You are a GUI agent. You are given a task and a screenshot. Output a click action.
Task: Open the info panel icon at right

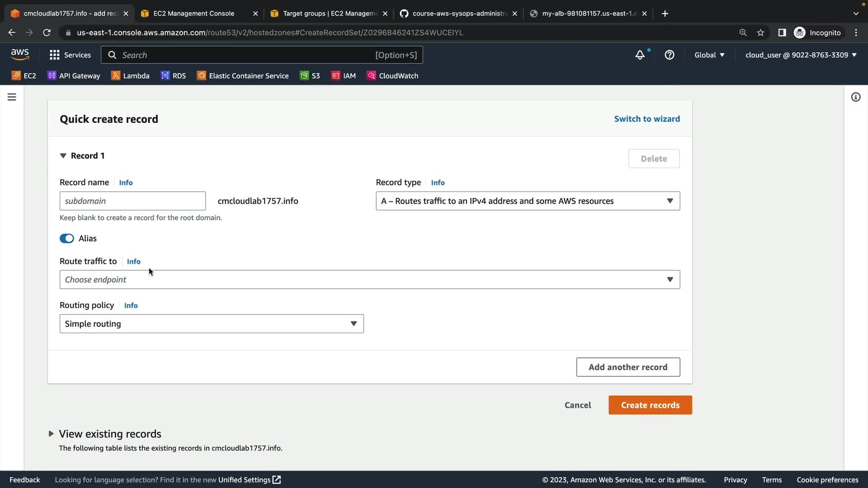click(x=855, y=97)
